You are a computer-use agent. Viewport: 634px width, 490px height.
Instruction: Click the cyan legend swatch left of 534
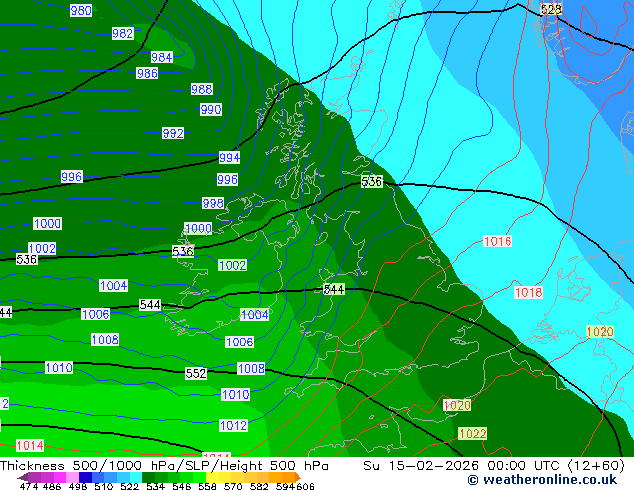coord(136,477)
